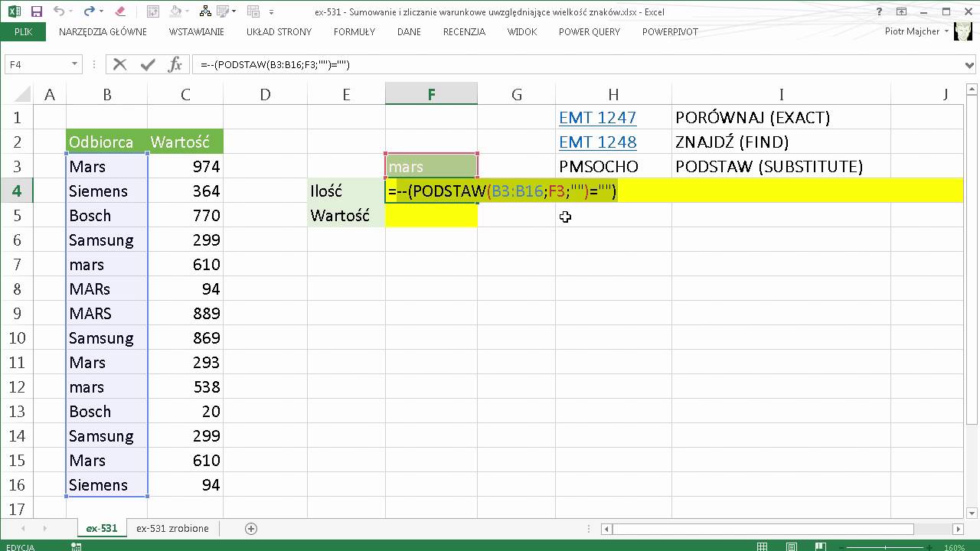
Task: Switch to Normal view icon in status bar
Action: click(x=763, y=546)
